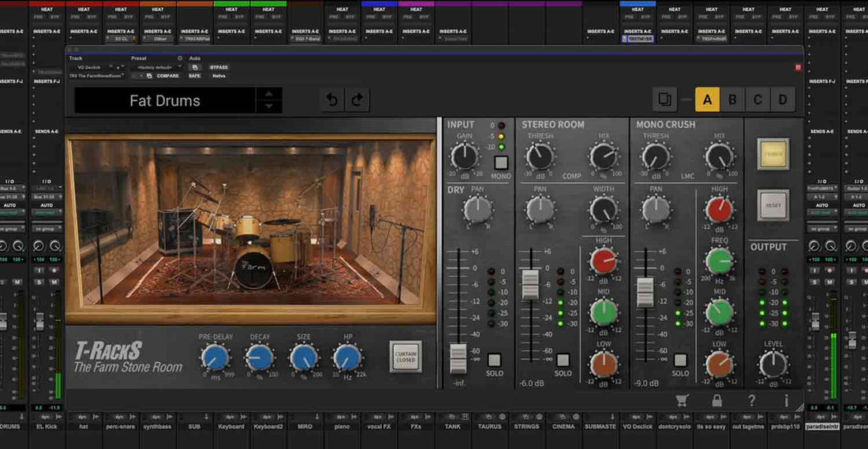This screenshot has height=449, width=868.
Task: Open the insert position 'a' dropdown
Action: (120, 67)
